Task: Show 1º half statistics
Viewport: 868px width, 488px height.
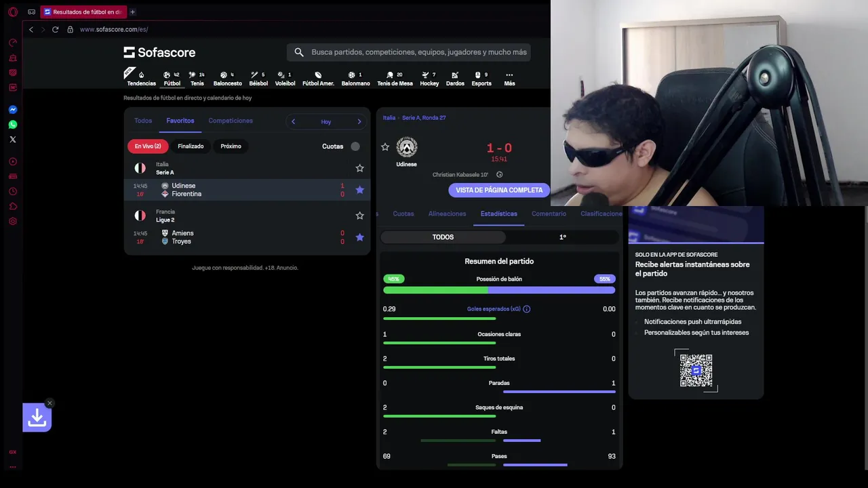Action: [x=562, y=237]
